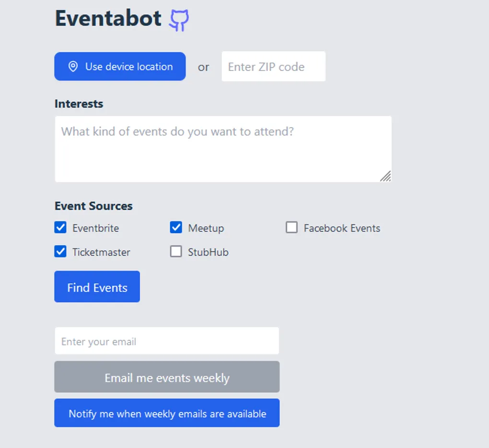Disable the Ticketmaster checkbox
Screen dimensions: 489x448
pyautogui.click(x=60, y=251)
